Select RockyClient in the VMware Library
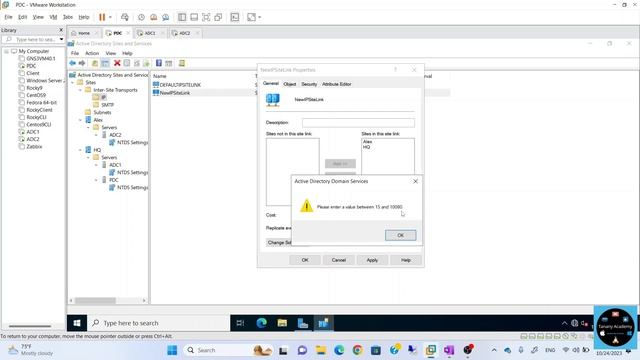This screenshot has height=360, width=640. tap(39, 110)
